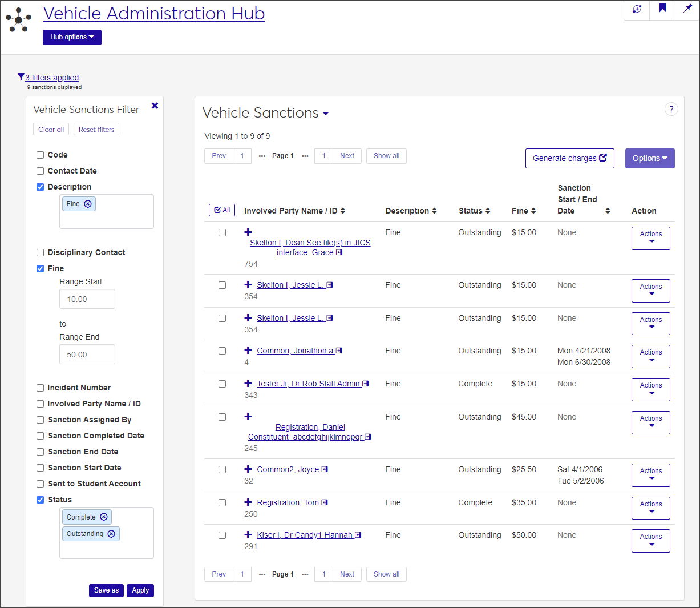Click the Apply filter button
Screen dimensions: 700x608
click(x=140, y=590)
